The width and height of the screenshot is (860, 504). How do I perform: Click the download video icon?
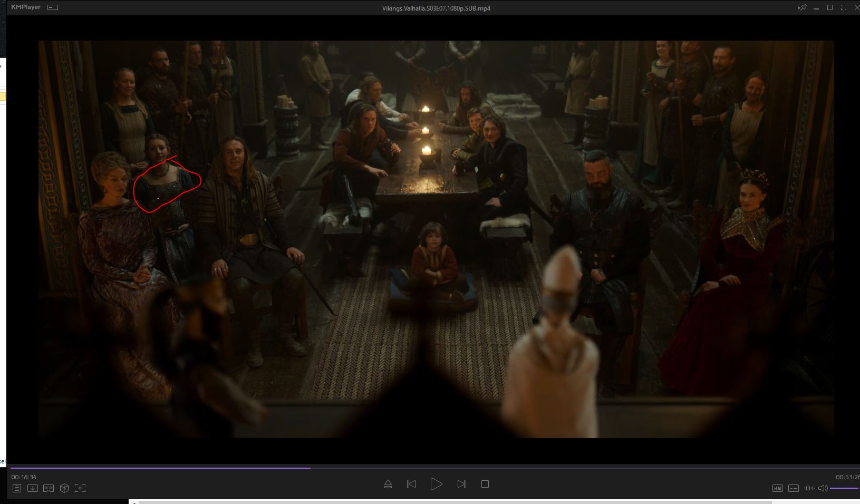tap(33, 488)
